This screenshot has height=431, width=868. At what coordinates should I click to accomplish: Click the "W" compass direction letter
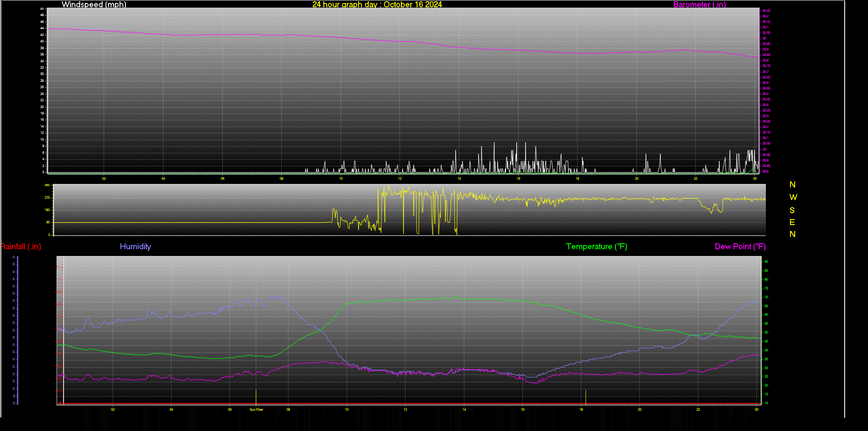[x=793, y=197]
